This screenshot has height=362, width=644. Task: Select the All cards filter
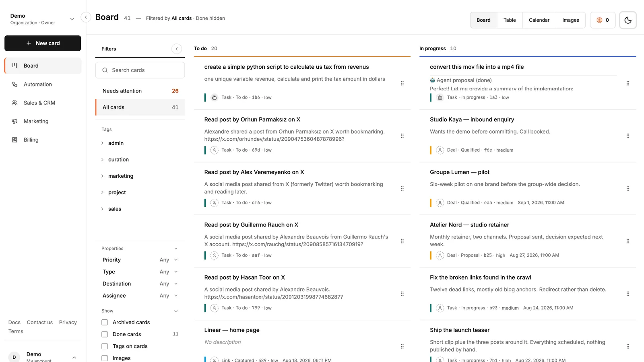click(140, 107)
